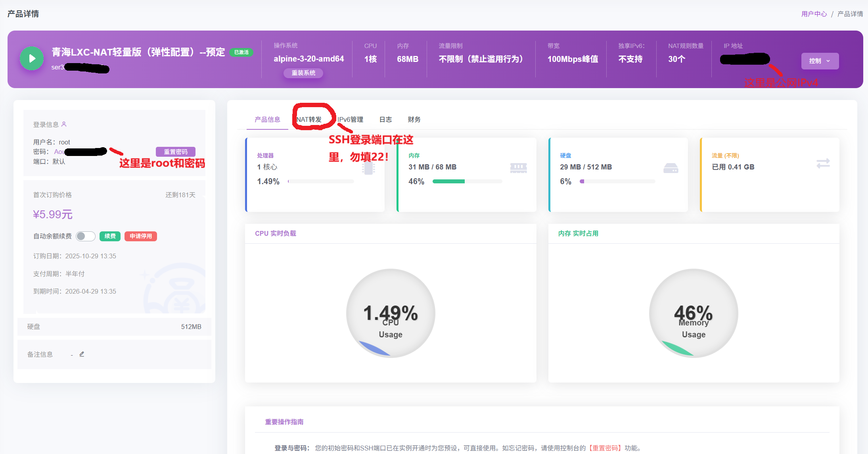This screenshot has height=454, width=868.
Task: Click the 申请停用 button
Action: 140,236
